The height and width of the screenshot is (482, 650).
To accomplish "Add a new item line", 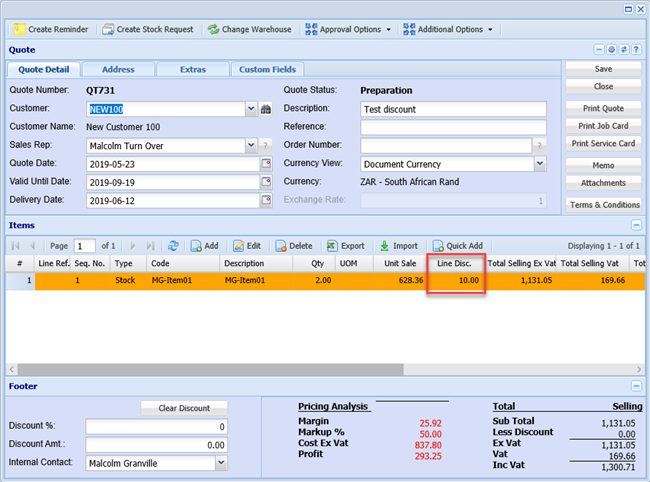I will coord(204,246).
